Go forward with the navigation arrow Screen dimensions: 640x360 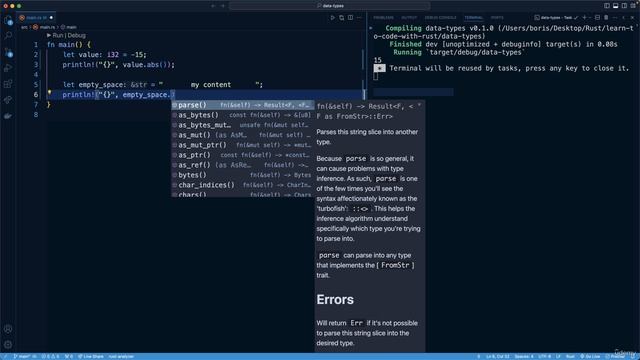point(223,6)
